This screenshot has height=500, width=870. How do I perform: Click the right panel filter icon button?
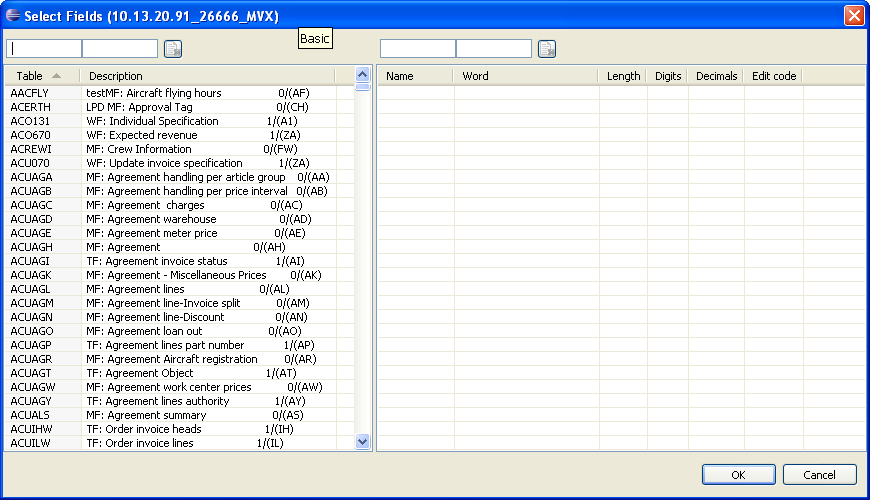click(x=546, y=49)
